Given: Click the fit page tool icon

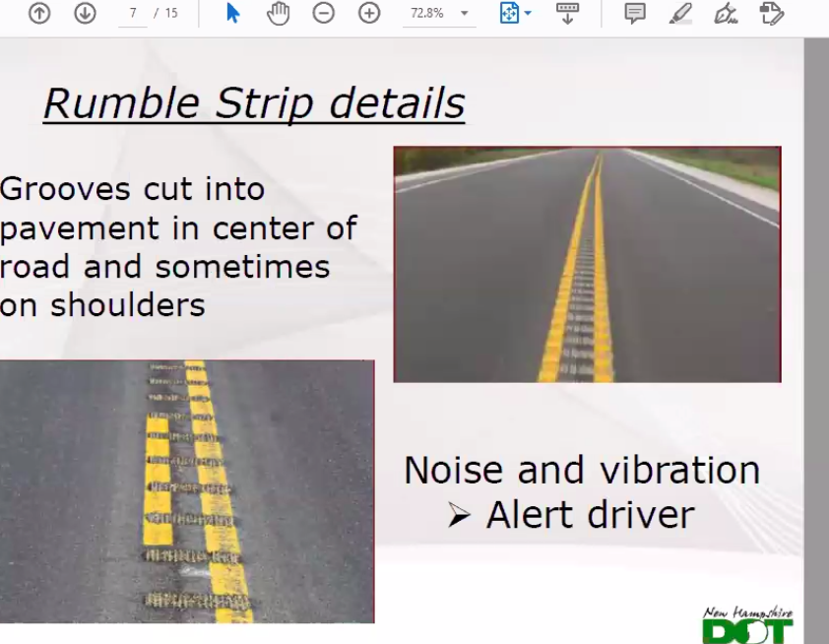Looking at the screenshot, I should [508, 14].
